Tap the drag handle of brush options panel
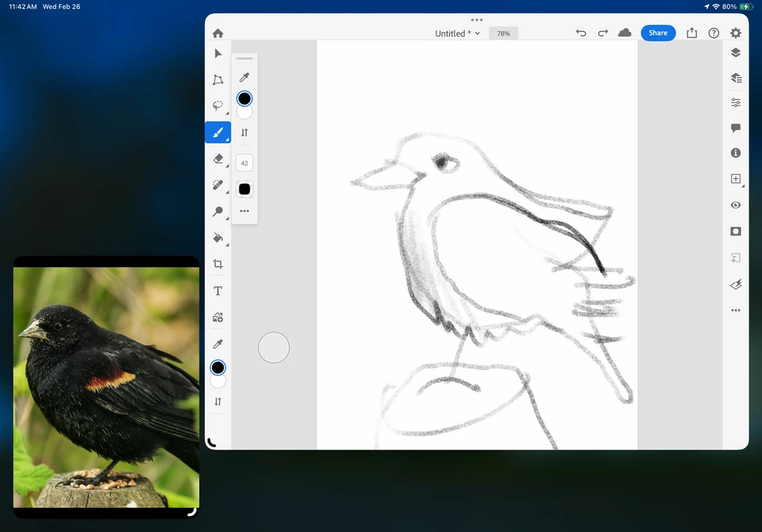The height and width of the screenshot is (532, 762). [244, 58]
